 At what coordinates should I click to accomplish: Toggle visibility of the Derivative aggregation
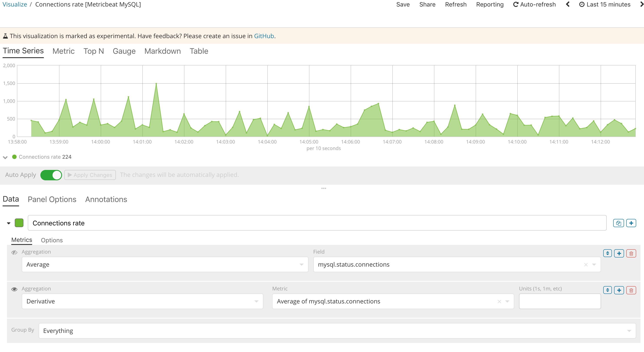14,289
